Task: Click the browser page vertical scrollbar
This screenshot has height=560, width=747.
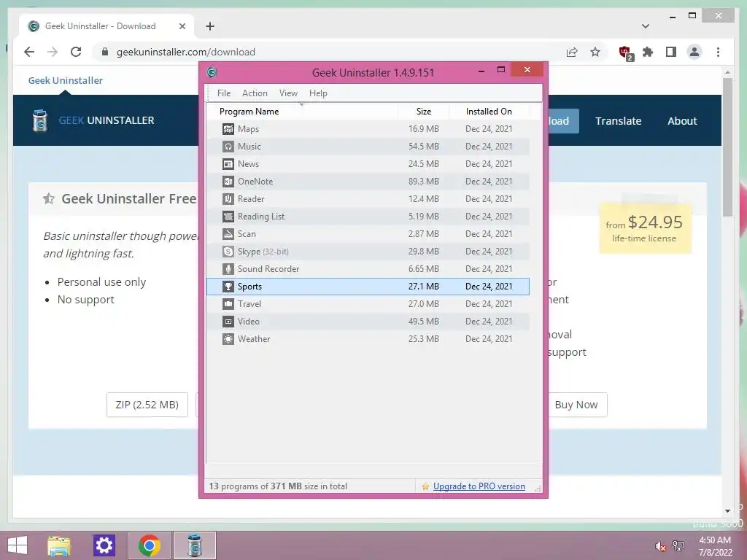Action: [727, 147]
